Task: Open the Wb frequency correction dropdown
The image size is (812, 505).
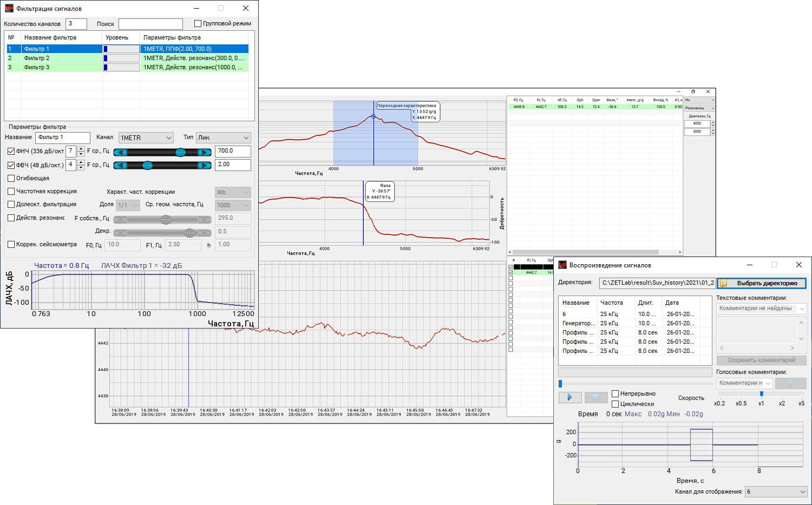Action: 233,192
